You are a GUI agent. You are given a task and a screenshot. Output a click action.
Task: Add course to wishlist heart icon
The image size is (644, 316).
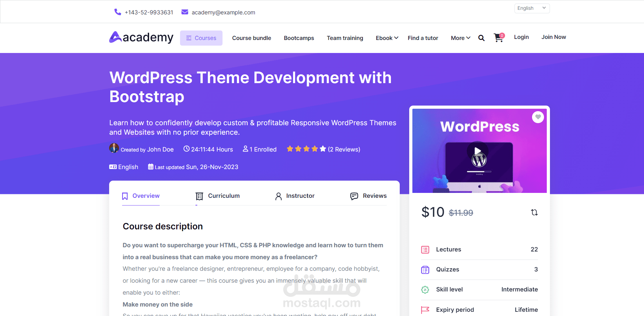[x=538, y=117]
